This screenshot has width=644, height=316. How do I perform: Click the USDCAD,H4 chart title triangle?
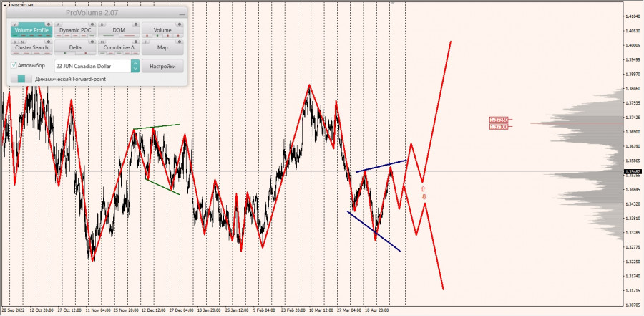4,5
